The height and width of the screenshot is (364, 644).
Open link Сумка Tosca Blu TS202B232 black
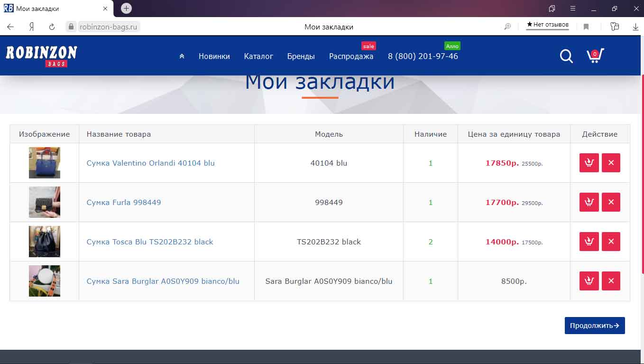[x=150, y=242]
